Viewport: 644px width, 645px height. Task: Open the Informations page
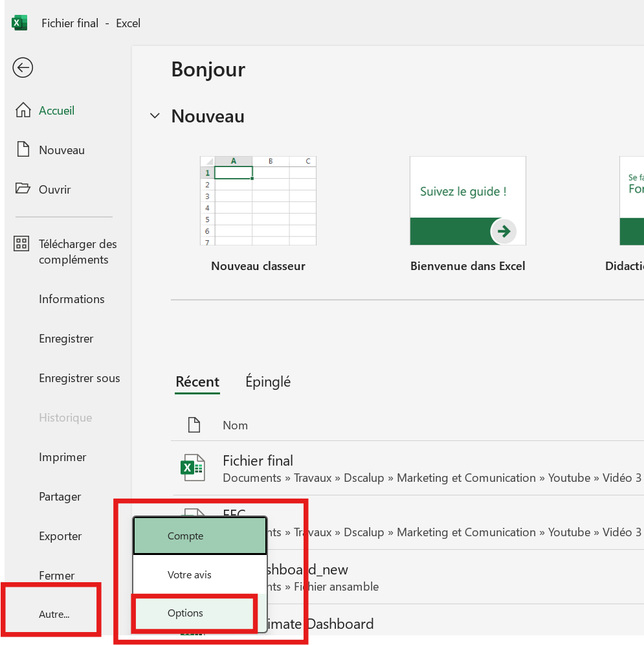click(x=72, y=299)
